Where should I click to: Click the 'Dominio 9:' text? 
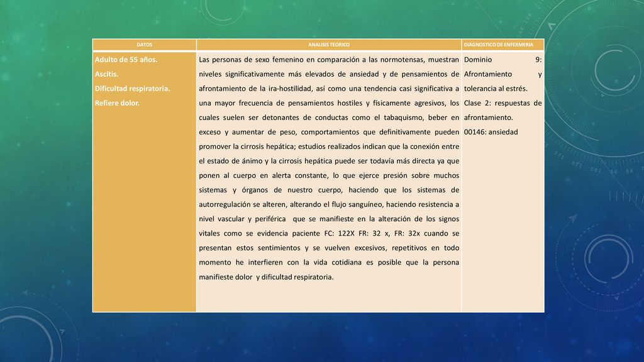(x=502, y=60)
